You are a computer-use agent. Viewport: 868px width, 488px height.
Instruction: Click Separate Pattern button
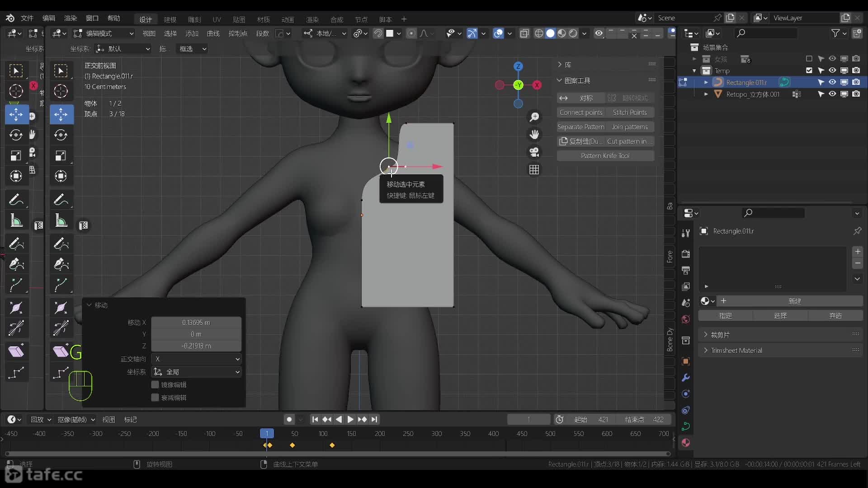(581, 127)
